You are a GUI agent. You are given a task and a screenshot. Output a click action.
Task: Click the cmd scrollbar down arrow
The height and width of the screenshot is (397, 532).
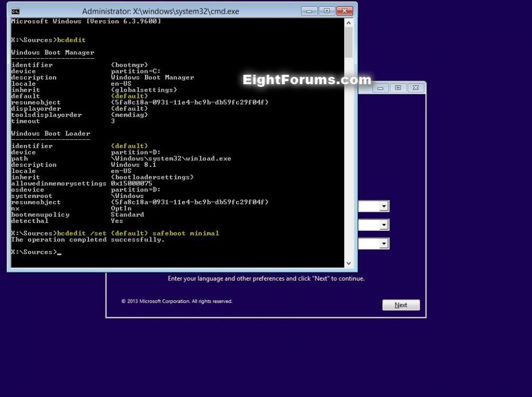(x=348, y=263)
